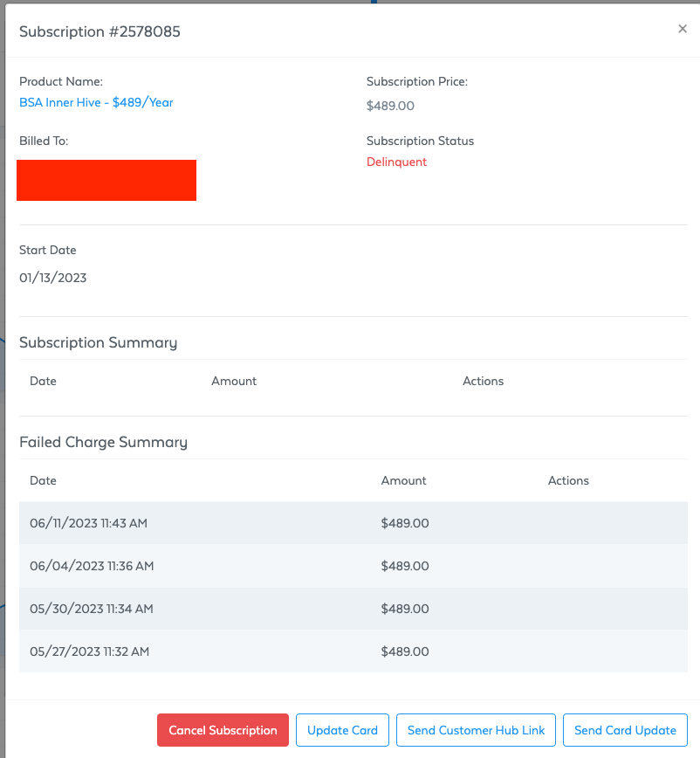Click the redacted Billed To field
700x758 pixels.
[106, 180]
